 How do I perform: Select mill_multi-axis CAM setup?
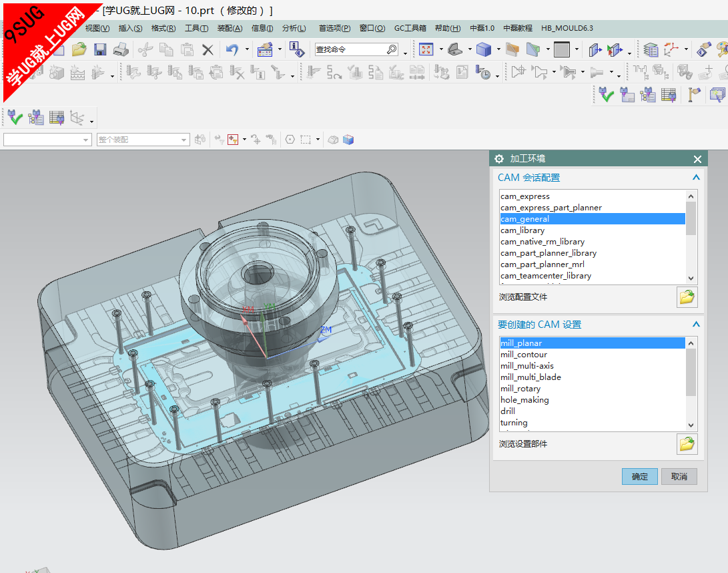pyautogui.click(x=593, y=366)
